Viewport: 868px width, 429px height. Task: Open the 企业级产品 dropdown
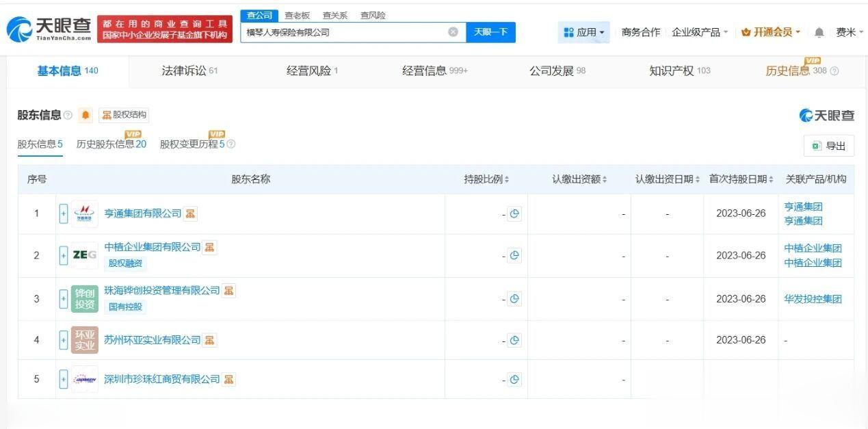tap(700, 32)
